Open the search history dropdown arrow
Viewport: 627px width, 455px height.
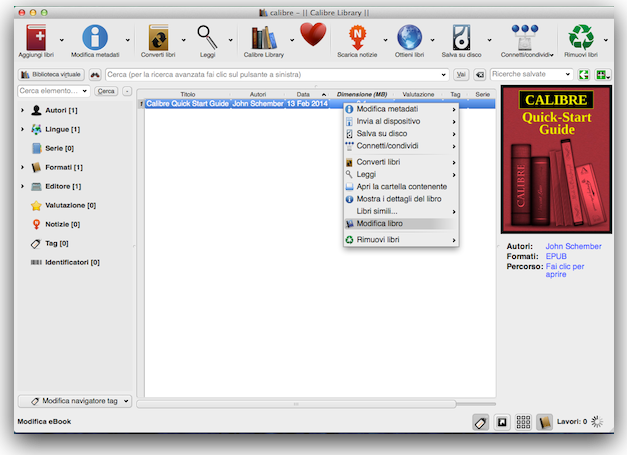[443, 75]
